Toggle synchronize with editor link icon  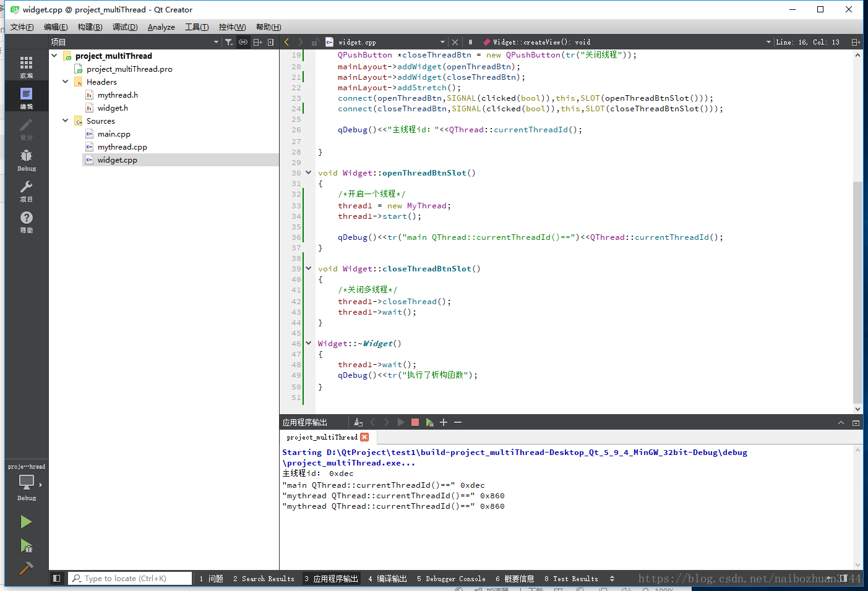[243, 42]
